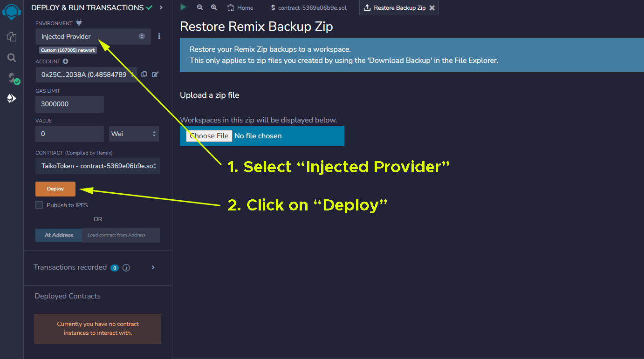This screenshot has width=644, height=359.
Task: Click the Choose File button
Action: coord(209,136)
